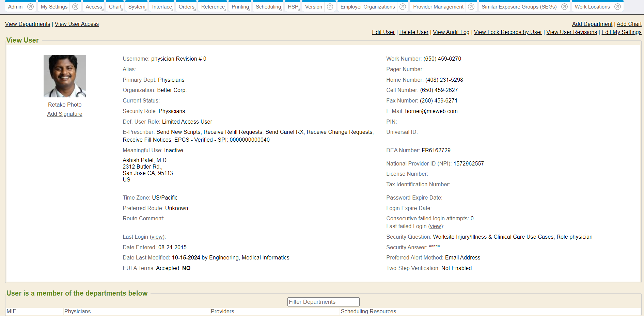The width and height of the screenshot is (644, 316).
Task: Expand the Chart dropdown menu
Action: tap(115, 7)
